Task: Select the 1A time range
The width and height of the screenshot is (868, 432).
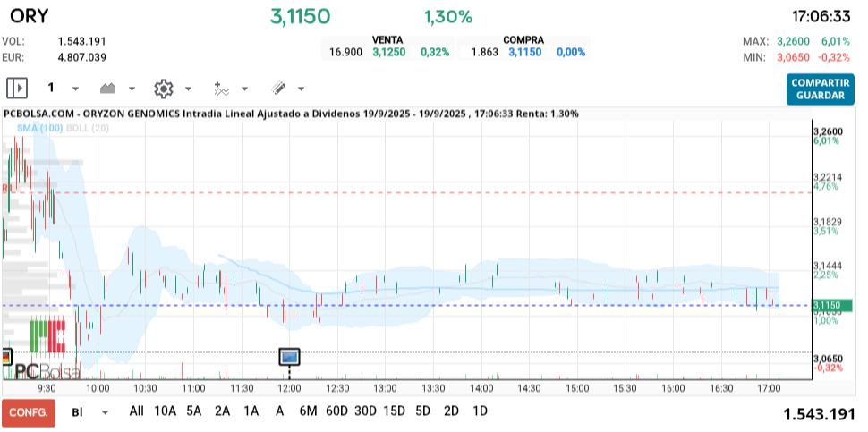Action: [251, 411]
